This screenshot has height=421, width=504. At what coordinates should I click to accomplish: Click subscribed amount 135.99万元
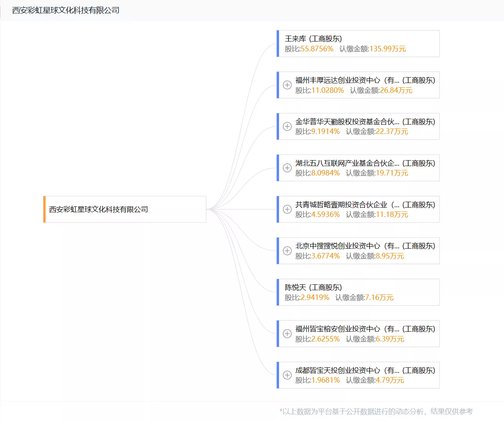pyautogui.click(x=388, y=49)
